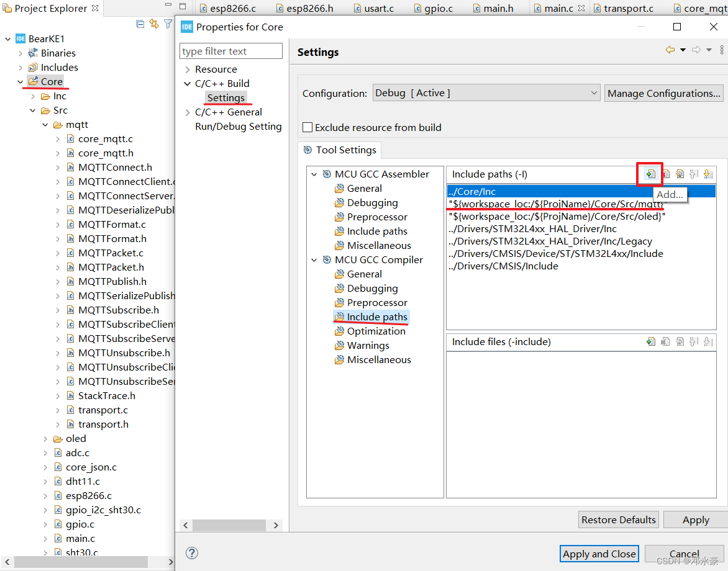The image size is (728, 571).
Task: Expand the oled folder
Action: (x=45, y=439)
